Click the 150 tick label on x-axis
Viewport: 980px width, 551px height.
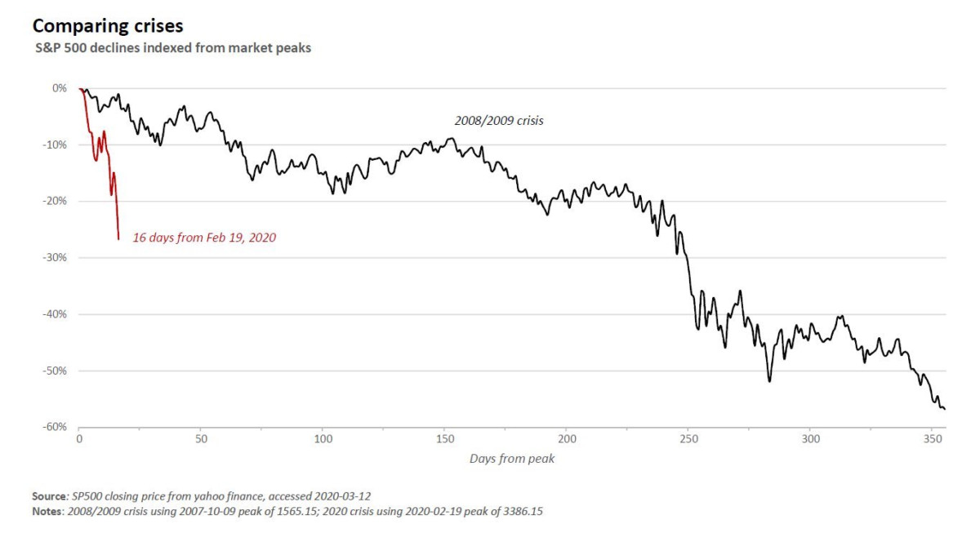click(444, 439)
